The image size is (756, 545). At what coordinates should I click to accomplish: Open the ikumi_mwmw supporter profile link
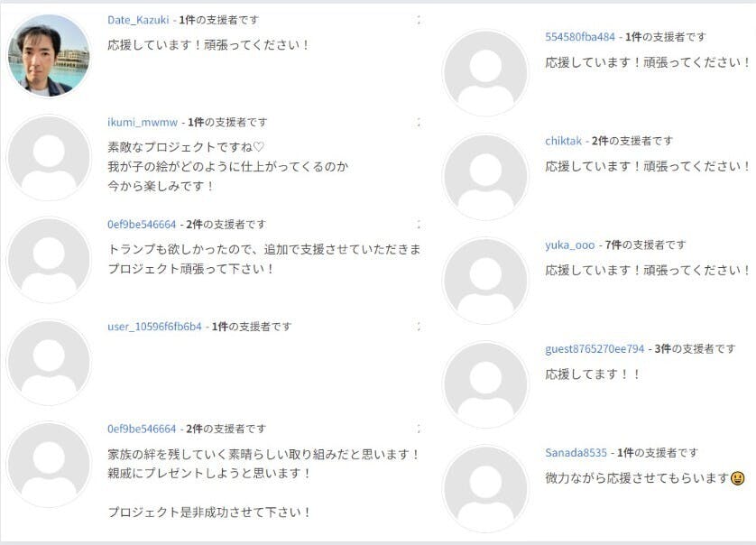[143, 122]
